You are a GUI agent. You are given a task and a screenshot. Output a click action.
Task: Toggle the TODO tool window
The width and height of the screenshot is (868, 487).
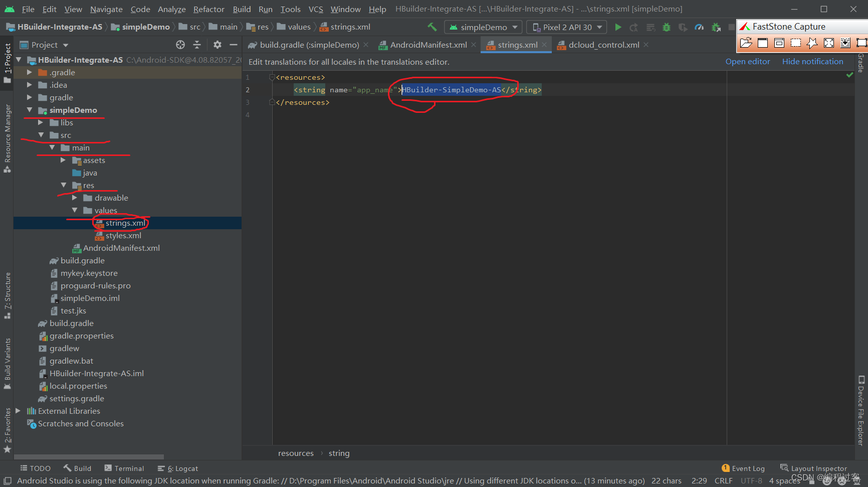point(35,468)
